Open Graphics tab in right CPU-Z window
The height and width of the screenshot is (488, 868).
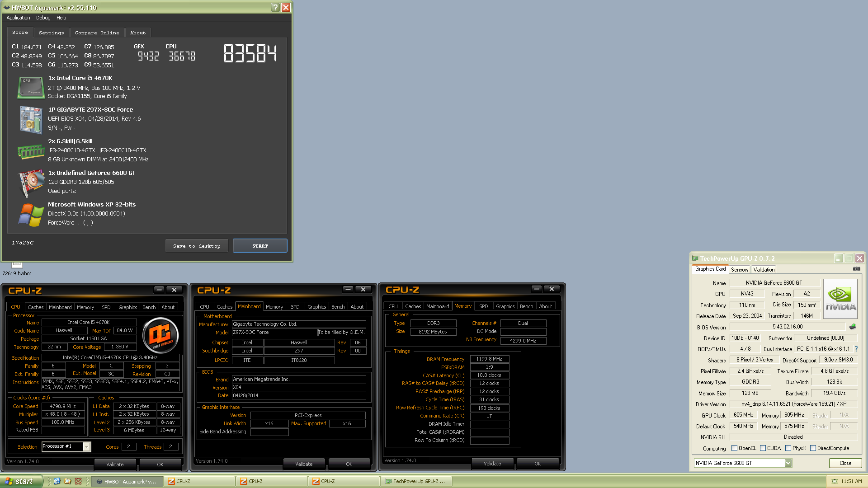click(505, 306)
